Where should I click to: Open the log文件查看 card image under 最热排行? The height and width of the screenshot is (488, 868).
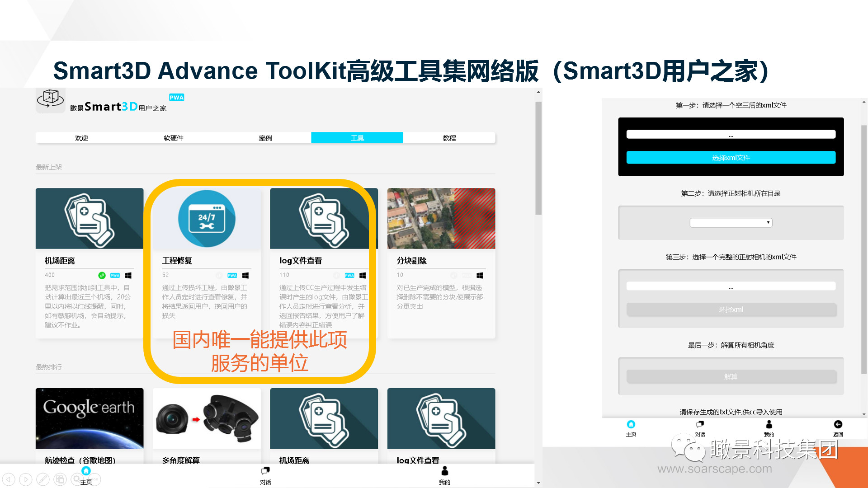click(441, 418)
